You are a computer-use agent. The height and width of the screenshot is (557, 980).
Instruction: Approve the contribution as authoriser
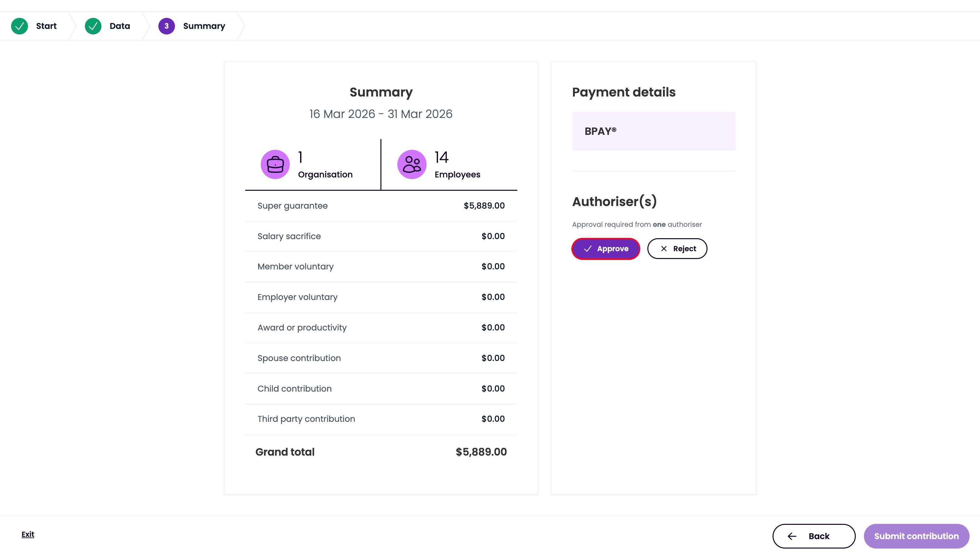pyautogui.click(x=606, y=249)
